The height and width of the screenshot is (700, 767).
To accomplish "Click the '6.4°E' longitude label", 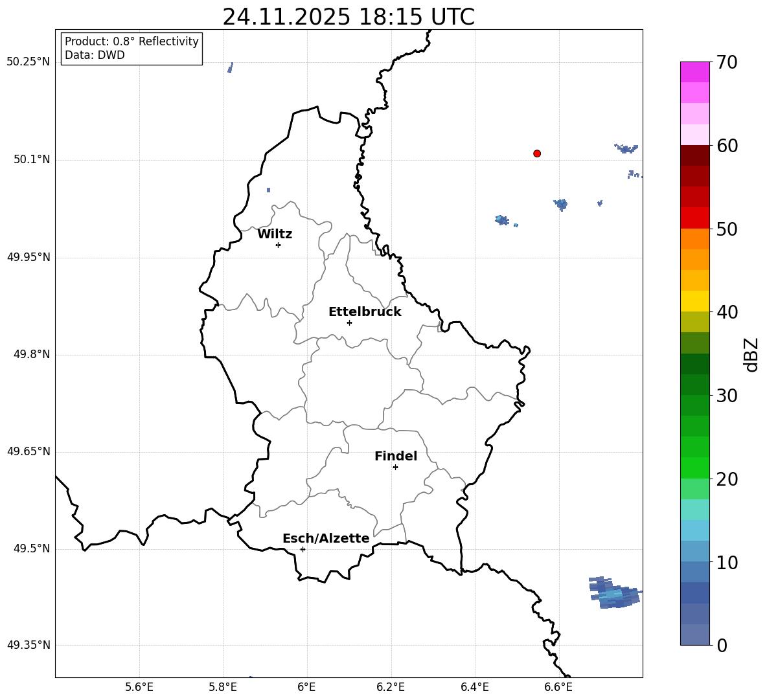I will [x=474, y=687].
